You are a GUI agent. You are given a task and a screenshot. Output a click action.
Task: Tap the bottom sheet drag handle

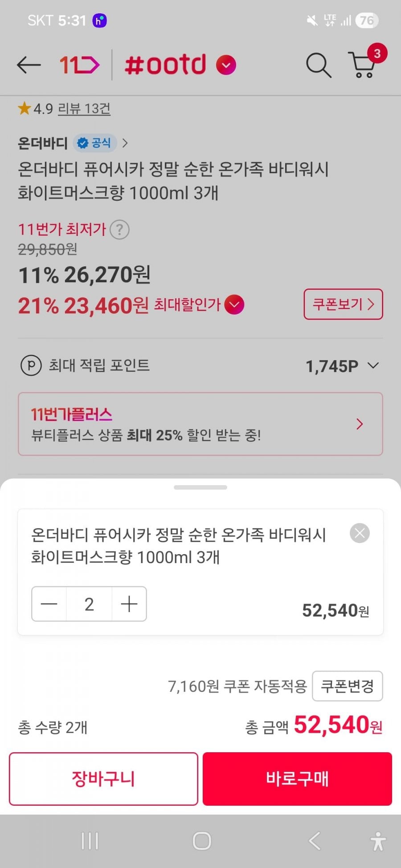click(x=200, y=487)
